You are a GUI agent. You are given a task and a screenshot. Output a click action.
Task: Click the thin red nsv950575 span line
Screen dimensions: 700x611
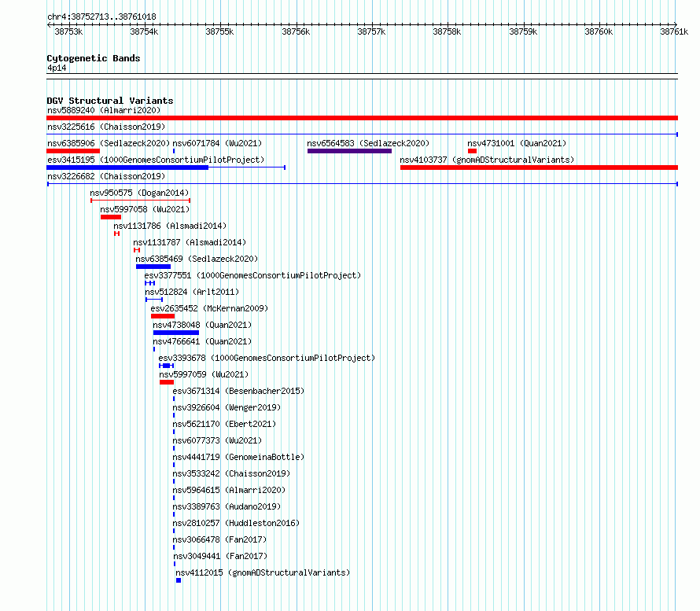[141, 201]
